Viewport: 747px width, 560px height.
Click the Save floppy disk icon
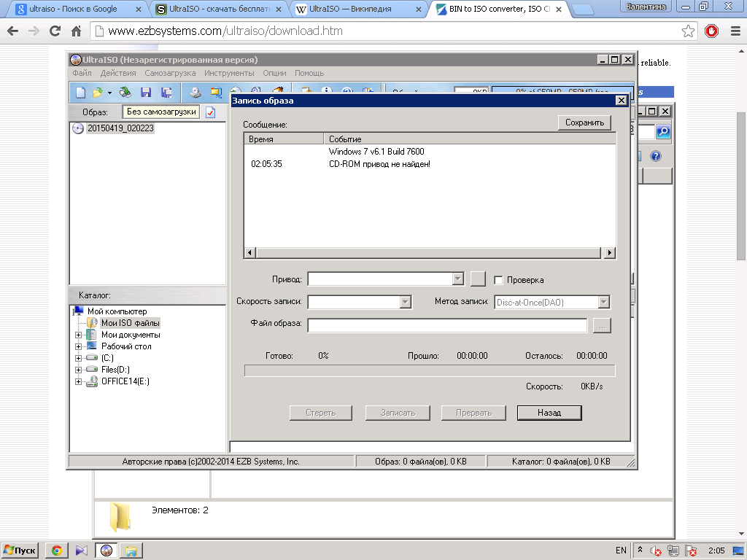(146, 93)
